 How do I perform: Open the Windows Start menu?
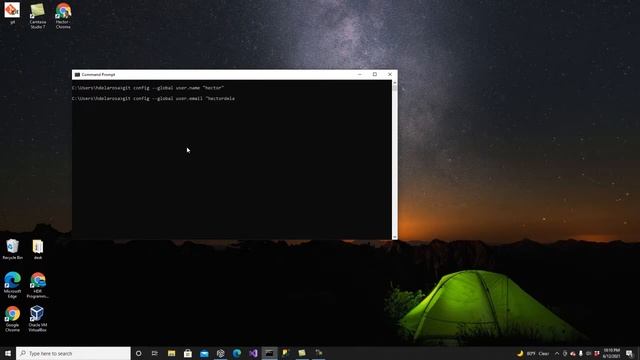[8, 353]
